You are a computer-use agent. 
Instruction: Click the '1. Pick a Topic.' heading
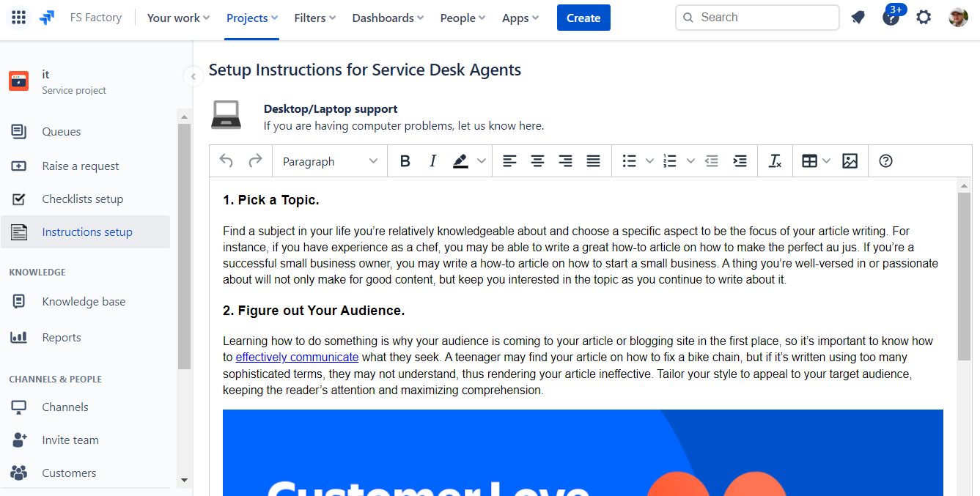click(x=271, y=200)
